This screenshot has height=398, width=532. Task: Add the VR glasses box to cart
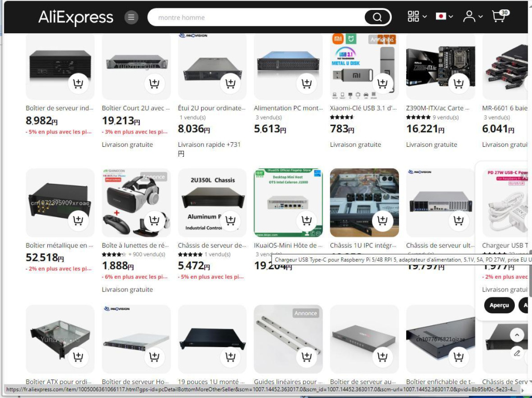(154, 221)
